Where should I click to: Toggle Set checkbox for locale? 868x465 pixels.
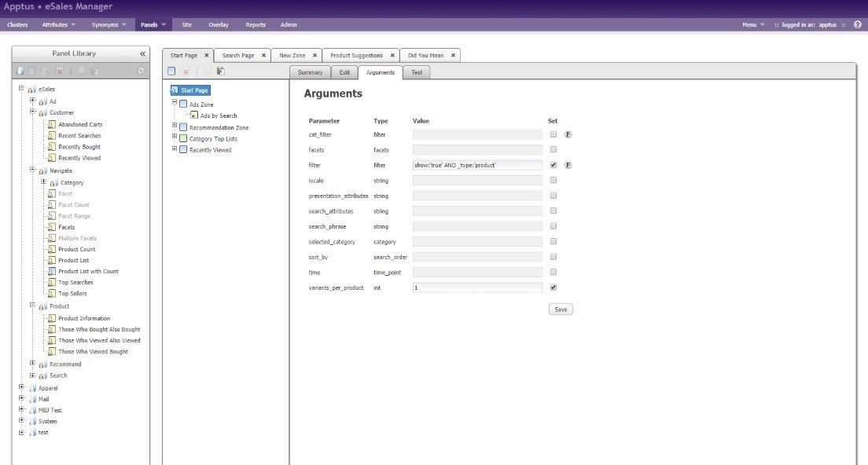pyautogui.click(x=553, y=180)
